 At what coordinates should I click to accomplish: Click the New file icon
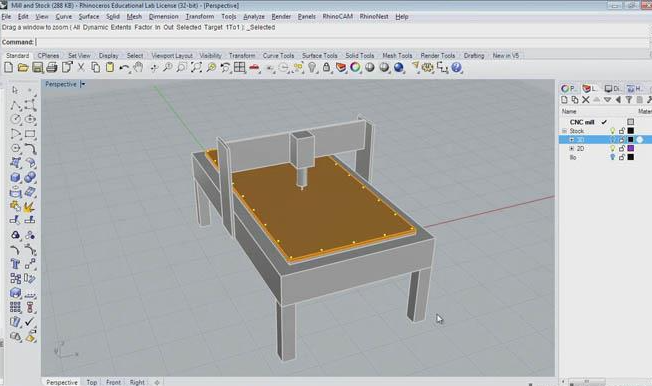click(8, 67)
